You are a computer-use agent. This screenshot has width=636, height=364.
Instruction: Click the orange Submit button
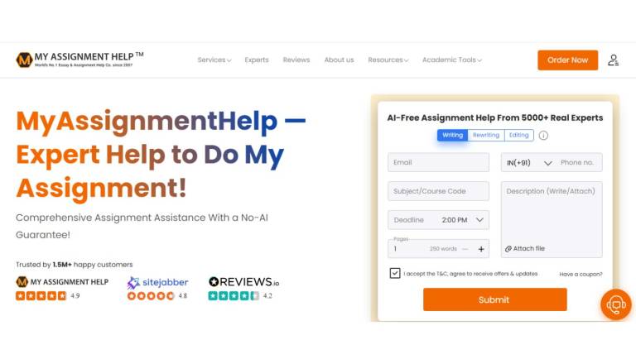pyautogui.click(x=495, y=299)
